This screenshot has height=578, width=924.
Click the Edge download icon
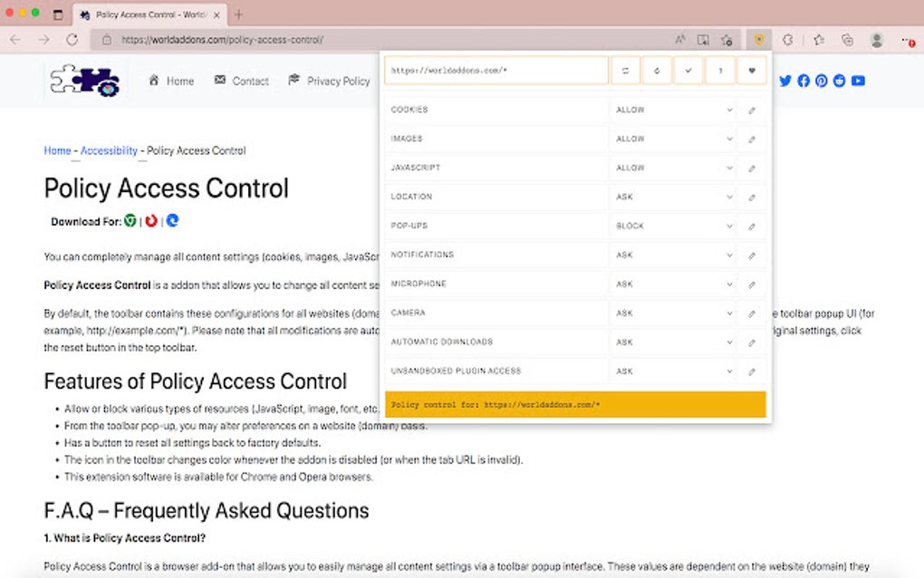[173, 221]
